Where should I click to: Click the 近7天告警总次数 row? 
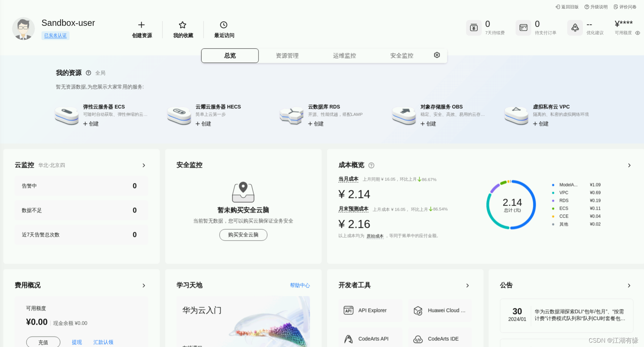click(x=81, y=235)
